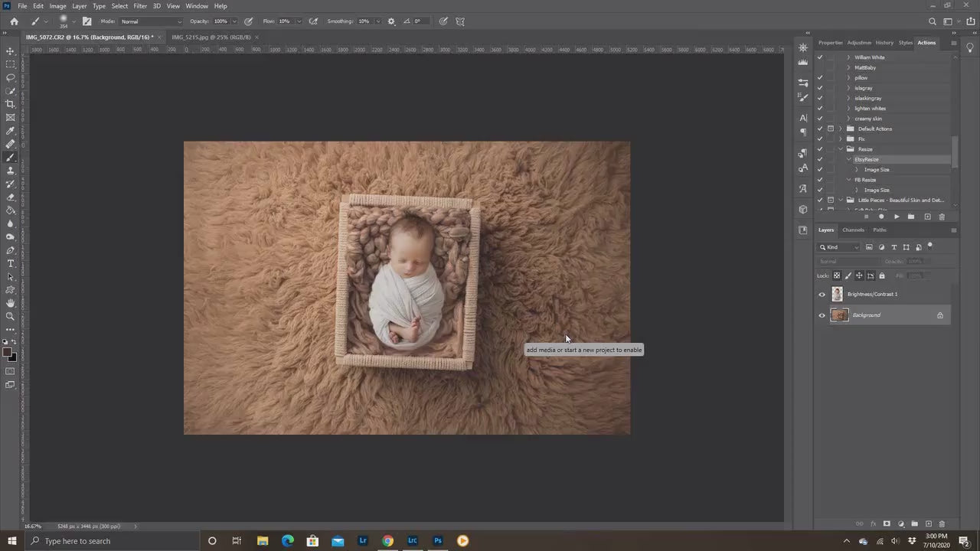Click the Record new action button
The height and width of the screenshot is (551, 980).
(x=881, y=217)
